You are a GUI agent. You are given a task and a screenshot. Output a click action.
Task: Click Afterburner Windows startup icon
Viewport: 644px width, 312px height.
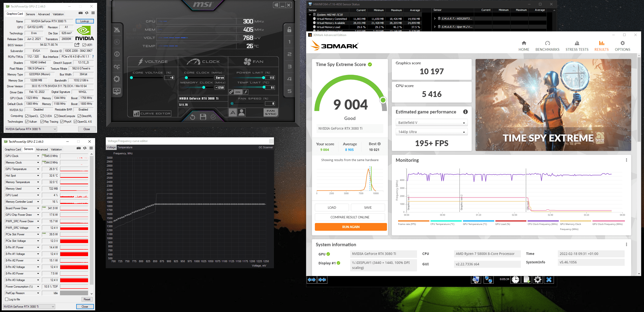[x=276, y=5]
